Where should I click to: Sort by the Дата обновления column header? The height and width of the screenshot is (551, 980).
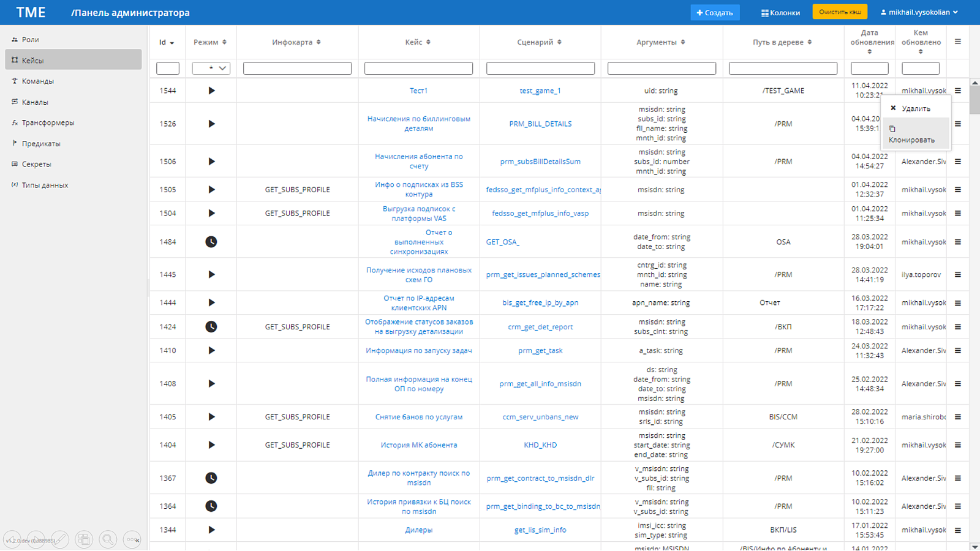tap(870, 42)
